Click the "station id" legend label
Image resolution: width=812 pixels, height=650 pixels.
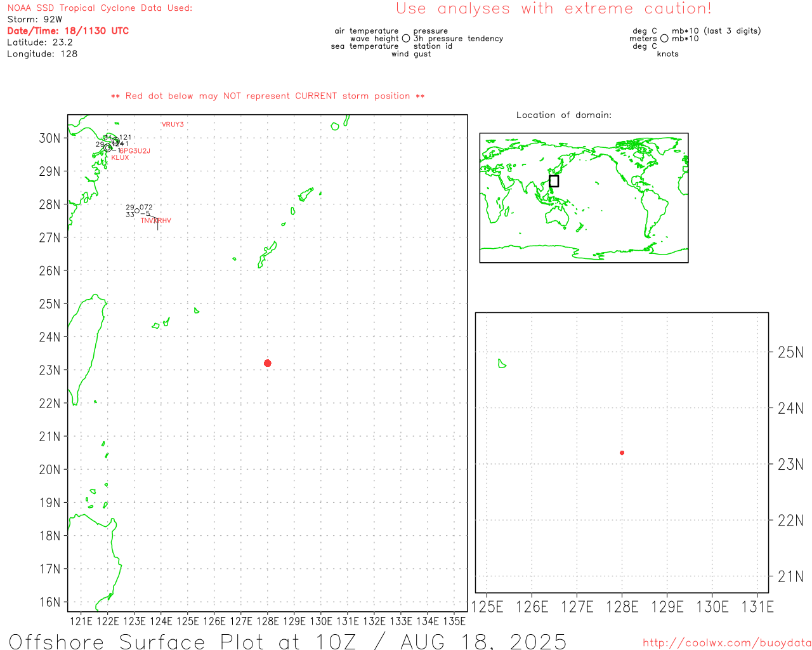pos(433,46)
